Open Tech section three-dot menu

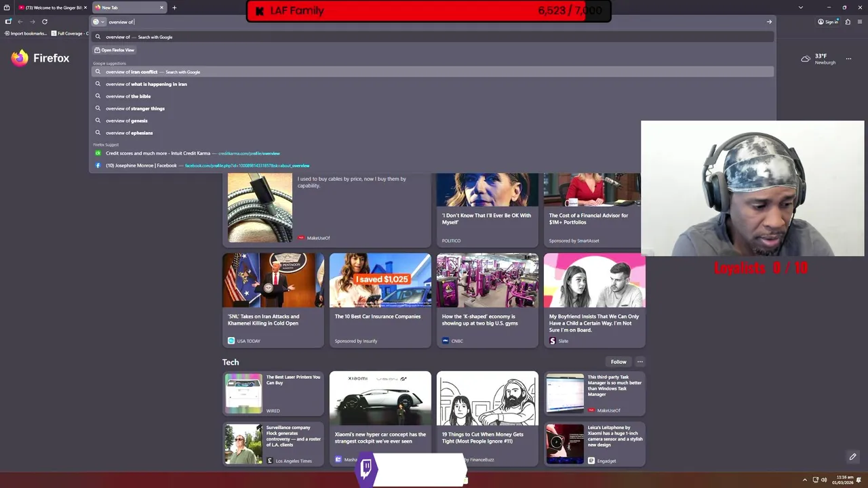639,362
